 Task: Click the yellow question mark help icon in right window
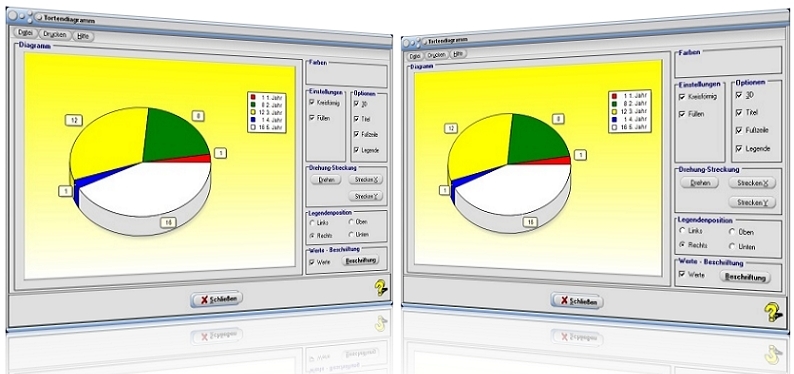coord(773,312)
